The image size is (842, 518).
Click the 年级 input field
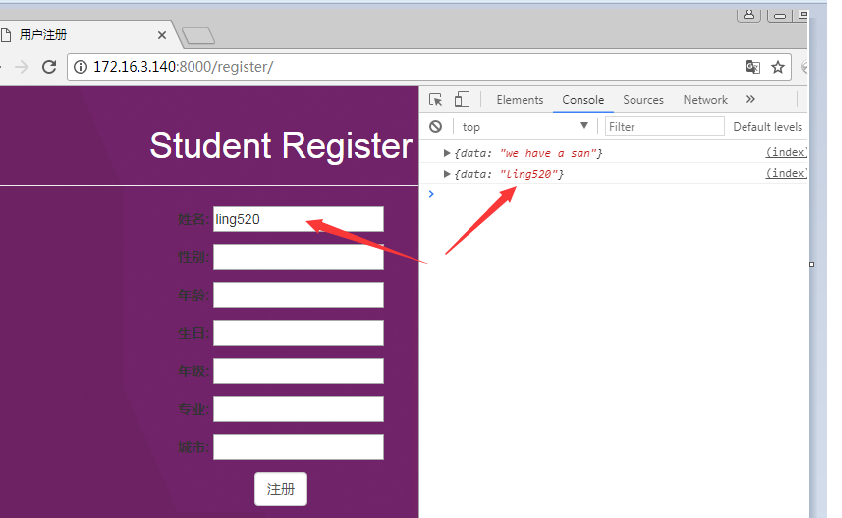[x=298, y=371]
